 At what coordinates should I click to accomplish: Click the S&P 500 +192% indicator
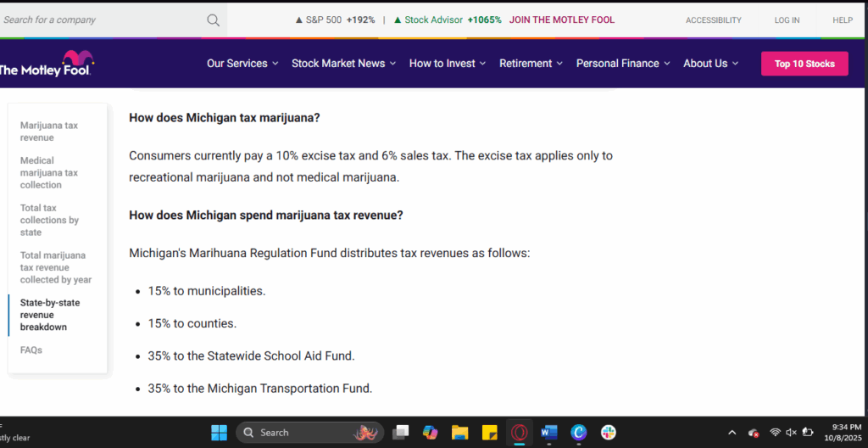(x=335, y=20)
